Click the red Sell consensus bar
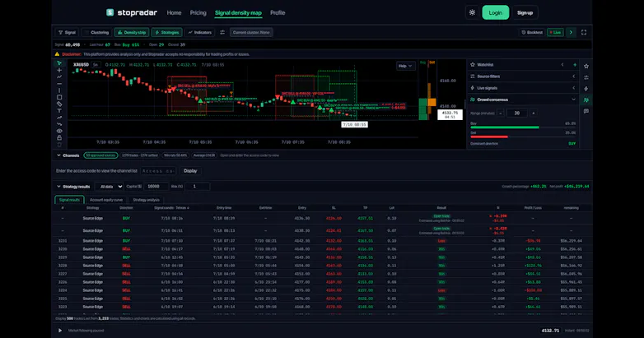This screenshot has height=338, width=644. coord(489,137)
